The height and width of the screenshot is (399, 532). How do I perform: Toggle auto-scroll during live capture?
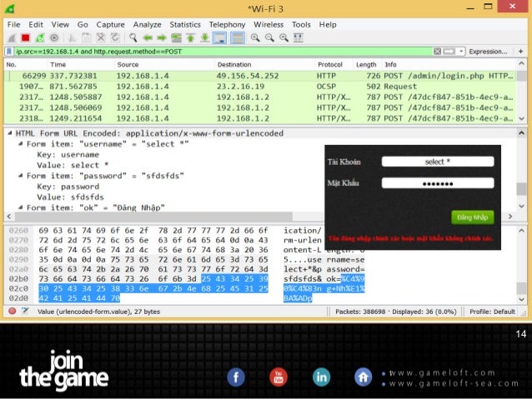219,38
